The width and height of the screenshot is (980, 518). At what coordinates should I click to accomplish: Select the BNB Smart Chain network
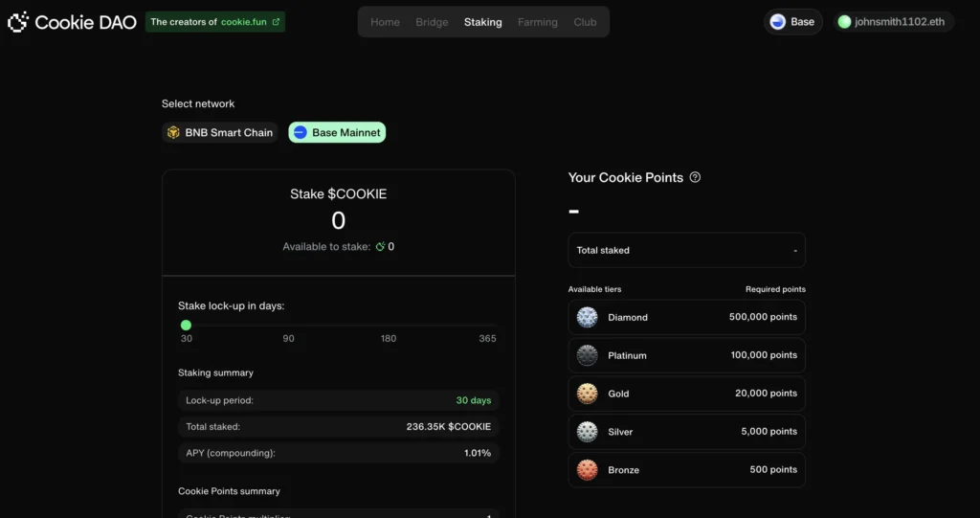tap(220, 133)
